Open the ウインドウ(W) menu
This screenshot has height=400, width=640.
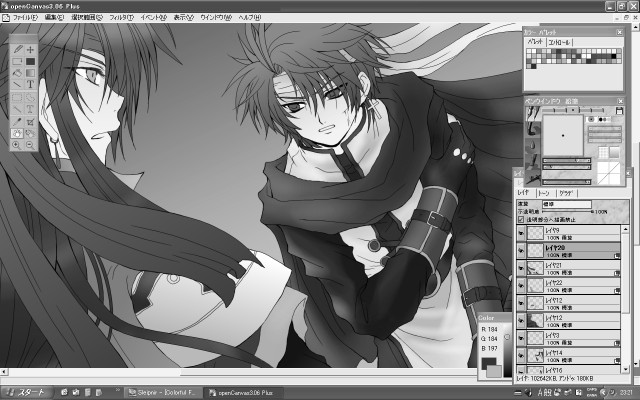pos(216,18)
